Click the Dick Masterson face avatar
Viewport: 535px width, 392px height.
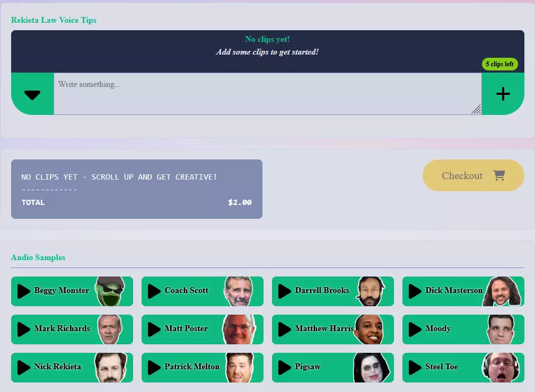point(502,291)
